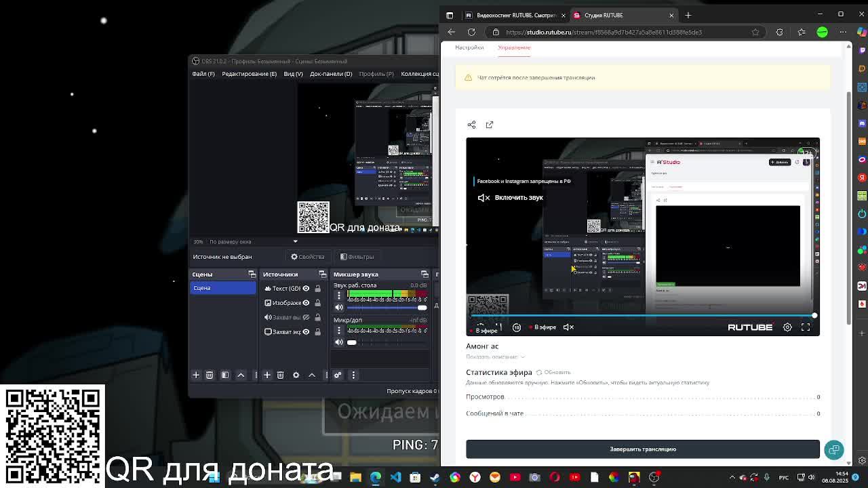Open options dots for Звук раб. стола
This screenshot has height=488, width=868.
coord(339,296)
